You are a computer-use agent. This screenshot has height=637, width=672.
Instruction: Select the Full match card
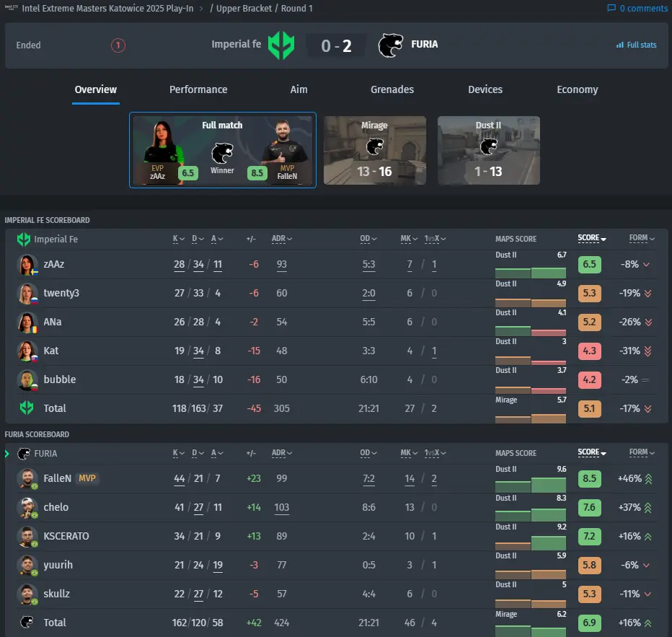tap(222, 150)
